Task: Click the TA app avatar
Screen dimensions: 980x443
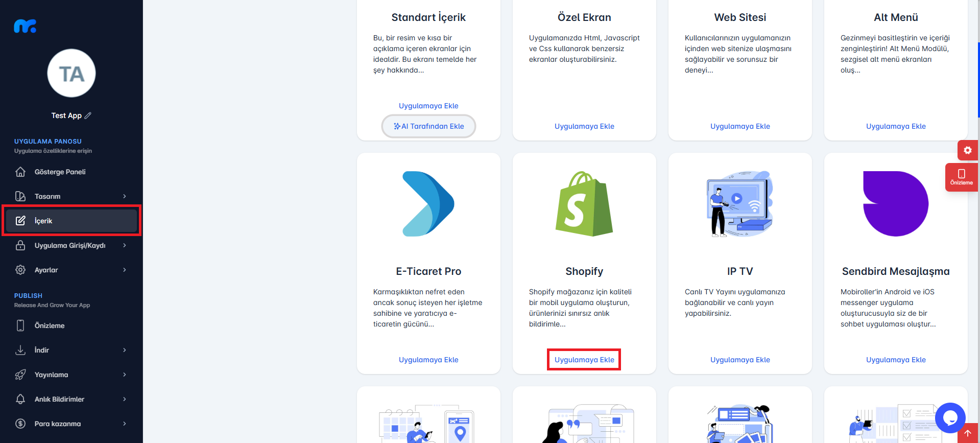Action: pos(71,73)
